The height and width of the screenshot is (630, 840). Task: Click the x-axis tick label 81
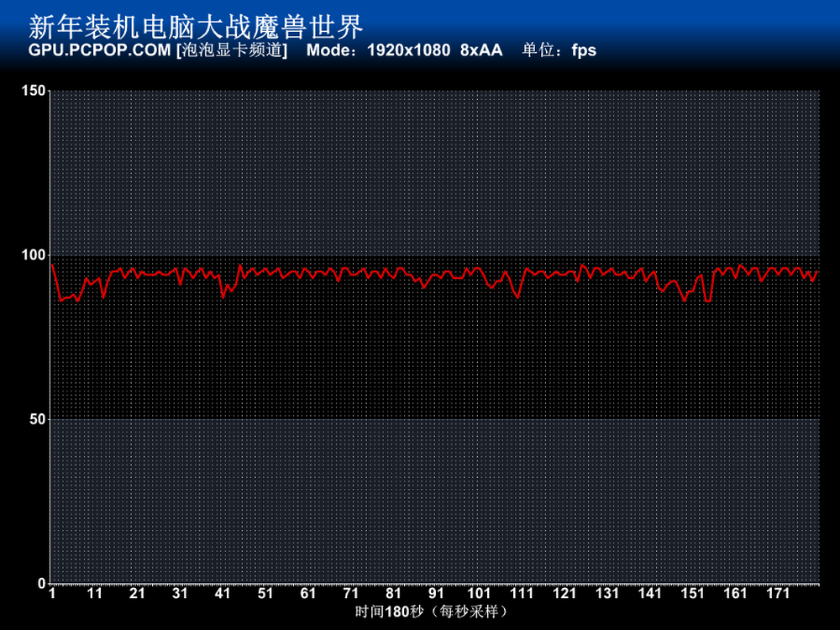(x=393, y=594)
